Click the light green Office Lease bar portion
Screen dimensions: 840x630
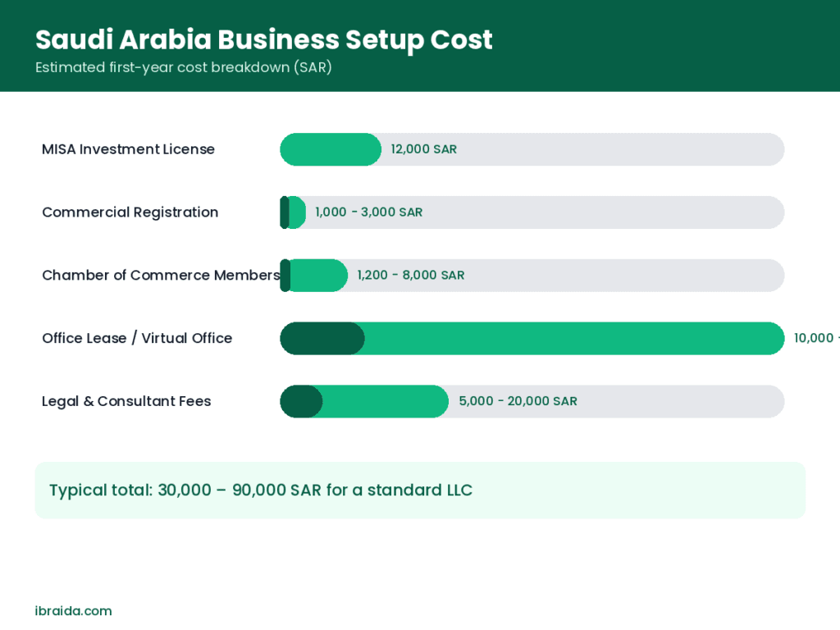point(574,339)
